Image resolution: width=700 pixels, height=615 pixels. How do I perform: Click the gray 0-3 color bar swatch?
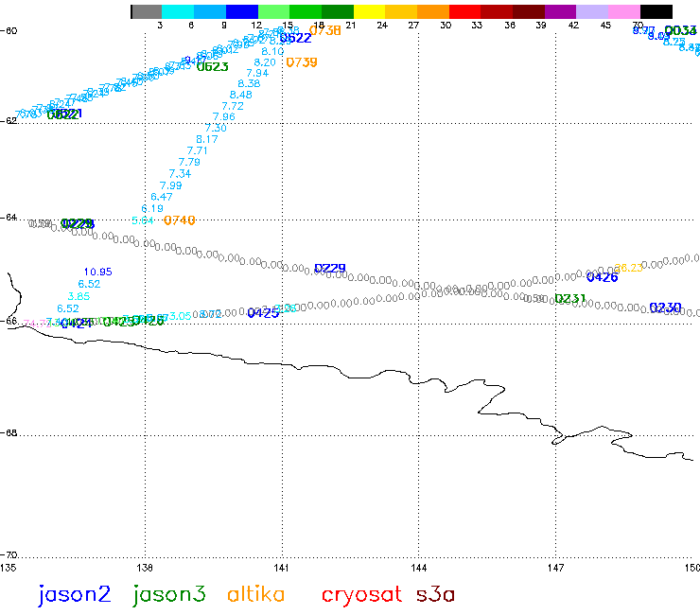(147, 11)
